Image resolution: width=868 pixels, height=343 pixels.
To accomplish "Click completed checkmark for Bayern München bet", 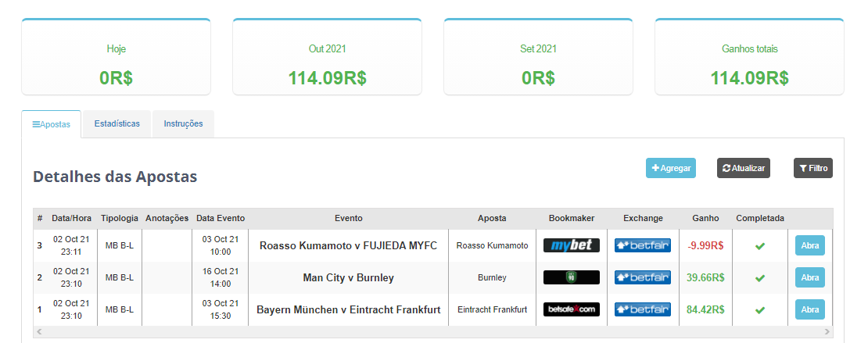I will point(759,310).
